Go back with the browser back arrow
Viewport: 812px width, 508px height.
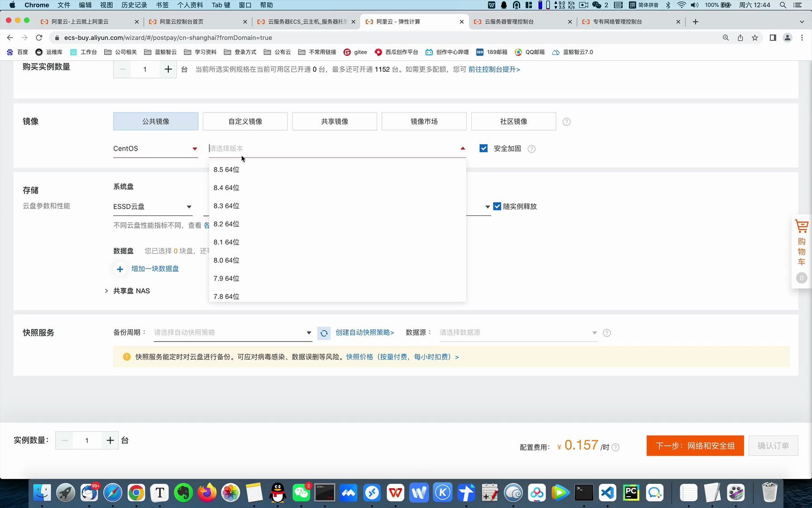(x=10, y=38)
